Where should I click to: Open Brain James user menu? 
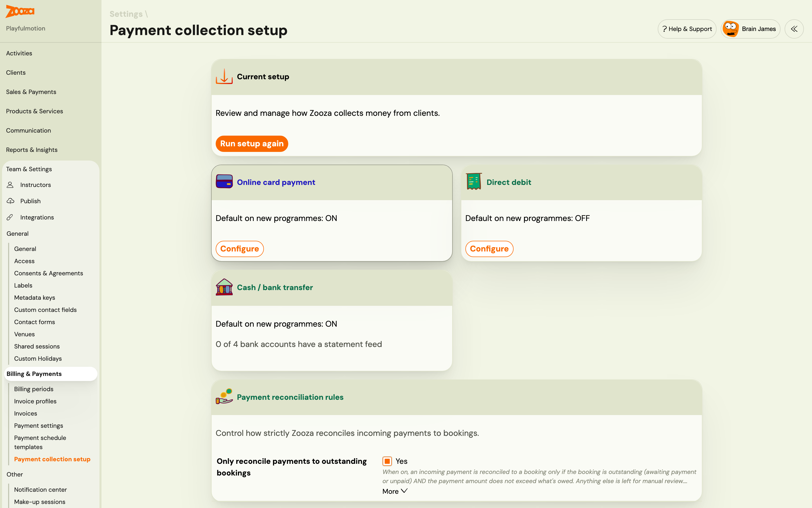tap(750, 29)
